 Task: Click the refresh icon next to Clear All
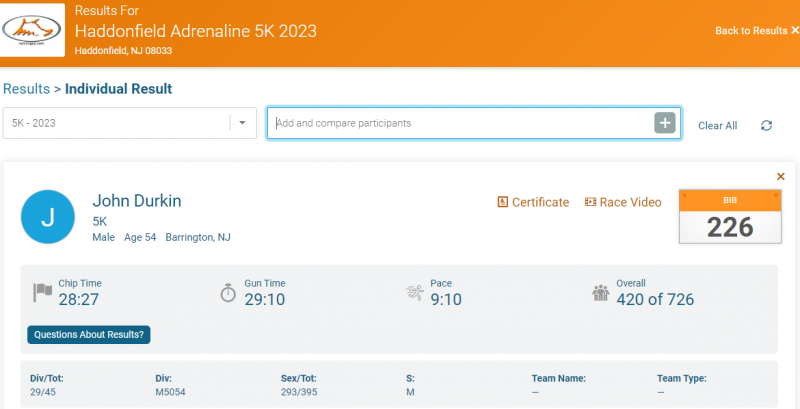(x=766, y=125)
